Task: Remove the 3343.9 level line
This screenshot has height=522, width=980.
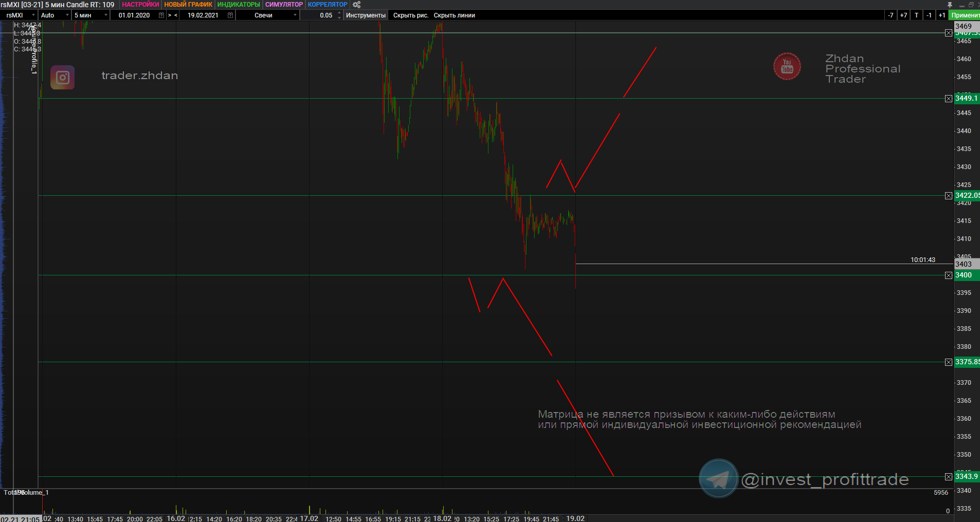Action: 949,477
